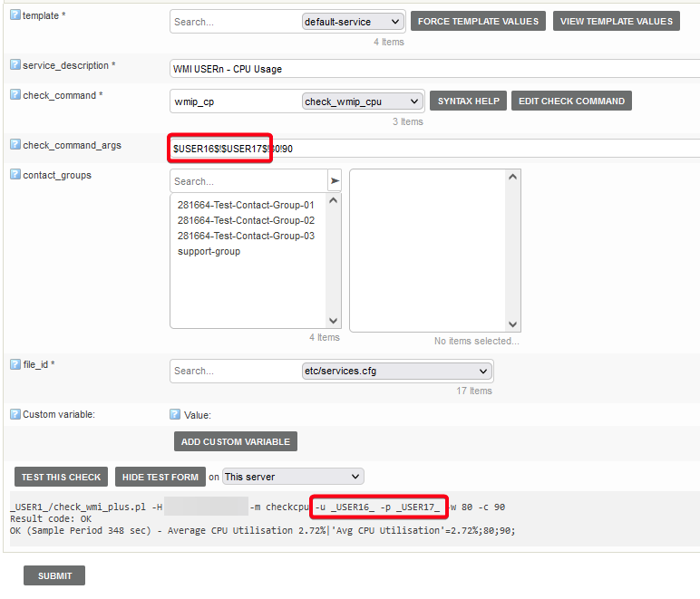The width and height of the screenshot is (700, 599).
Task: Click down arrow of available contact groups scrollbar
Action: [x=333, y=320]
